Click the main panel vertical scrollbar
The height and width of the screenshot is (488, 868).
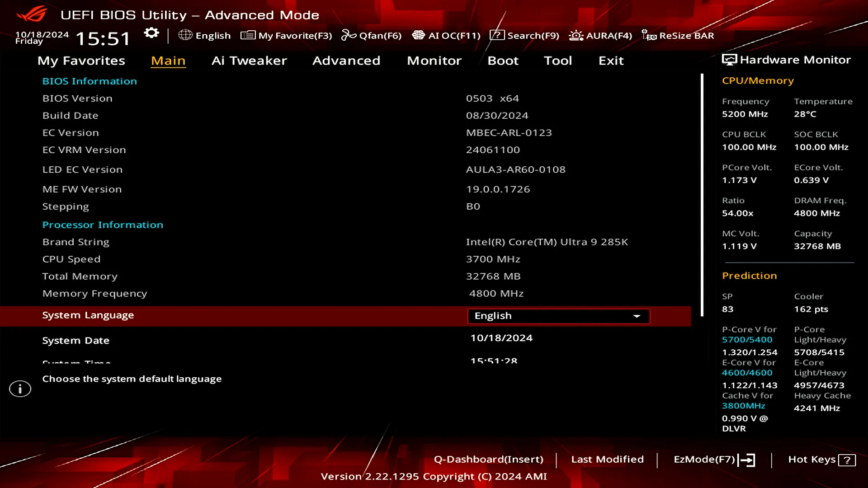702,194
